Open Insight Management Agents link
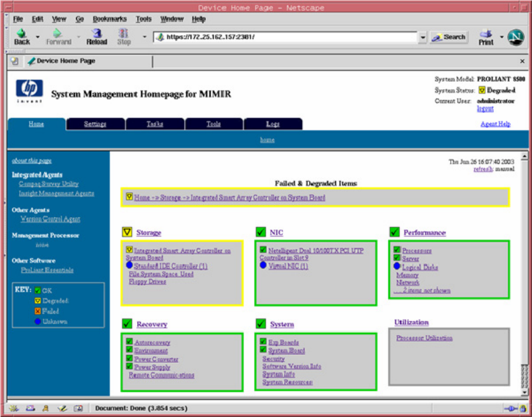Image resolution: width=532 pixels, height=417 pixels. [x=57, y=193]
